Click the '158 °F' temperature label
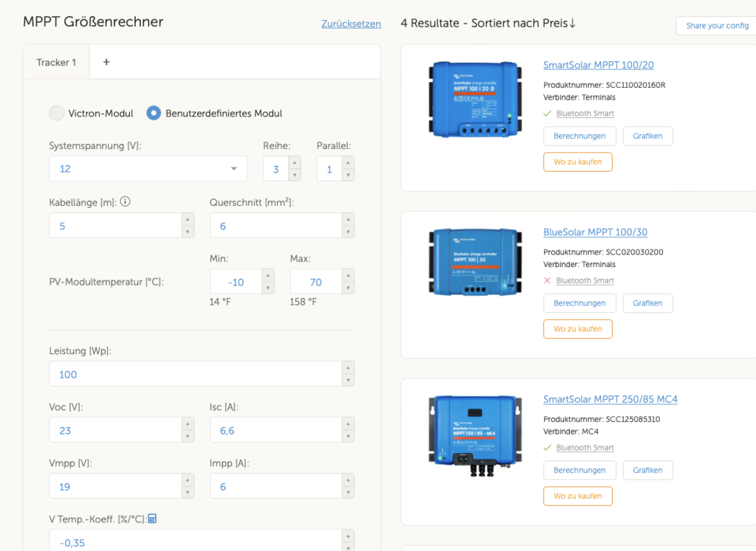 [303, 302]
